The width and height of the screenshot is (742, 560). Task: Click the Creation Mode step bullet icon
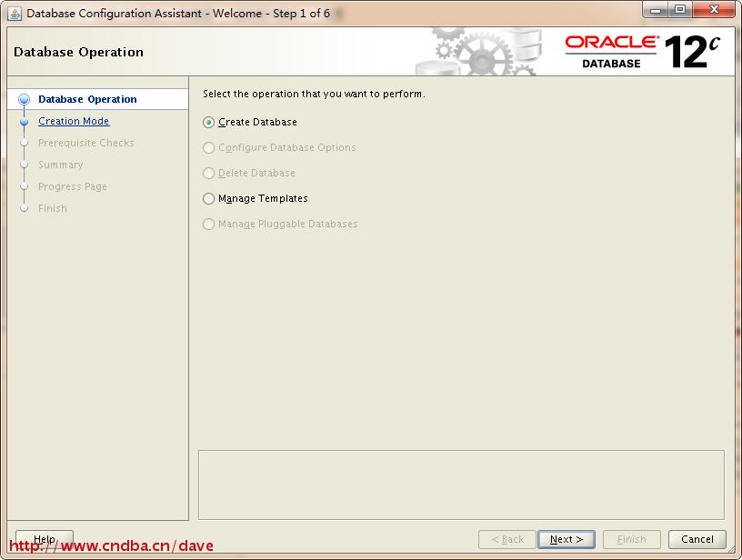pos(25,122)
